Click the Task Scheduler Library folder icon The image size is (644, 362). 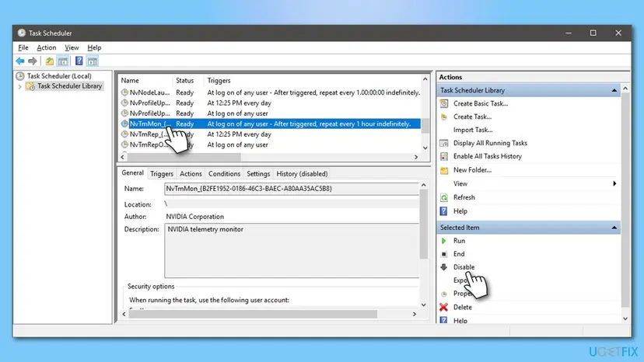coord(30,86)
